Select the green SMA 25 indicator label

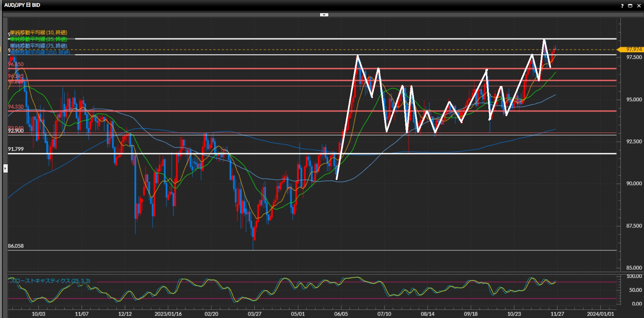(x=39, y=39)
